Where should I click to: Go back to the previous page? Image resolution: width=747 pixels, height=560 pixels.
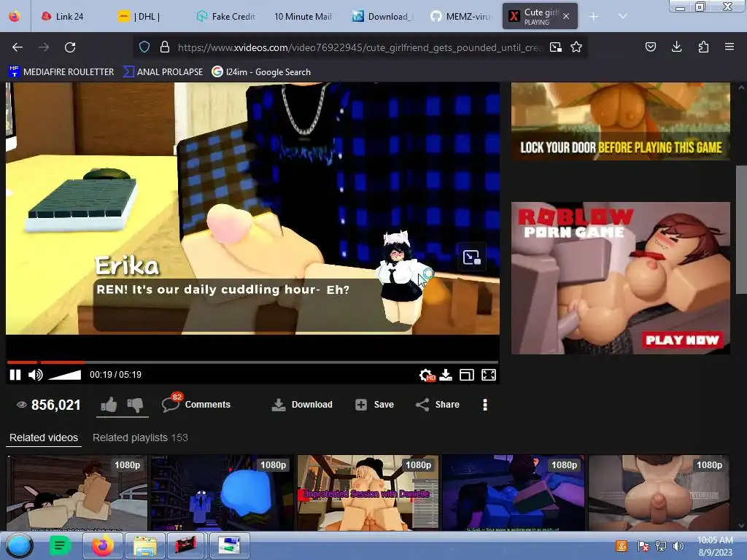[x=18, y=47]
